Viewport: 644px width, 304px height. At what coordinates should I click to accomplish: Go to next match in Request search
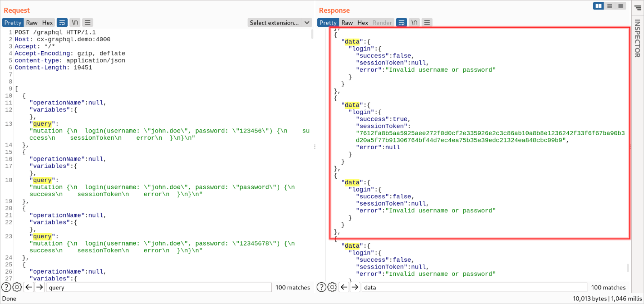(x=39, y=287)
